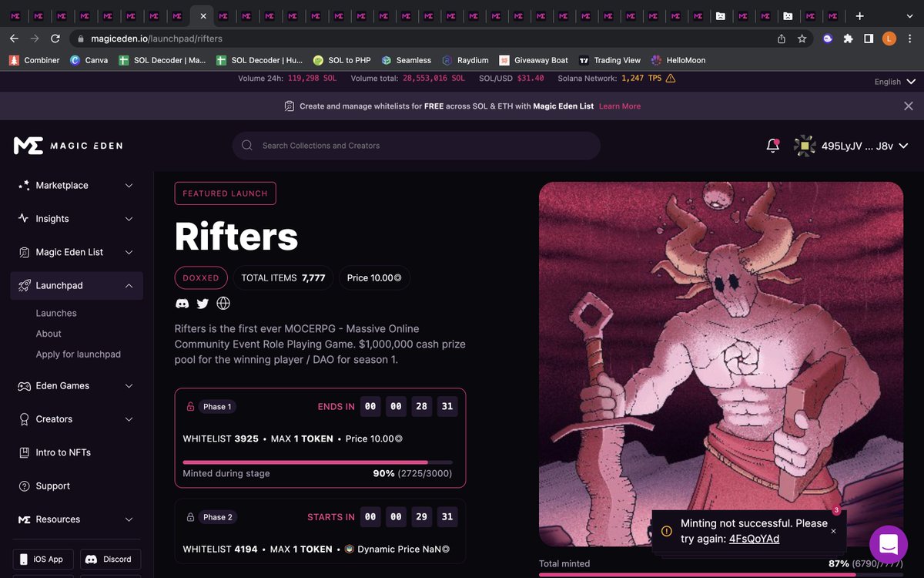Click the Volume 24h 119,298 SOL stat

pyautogui.click(x=287, y=79)
